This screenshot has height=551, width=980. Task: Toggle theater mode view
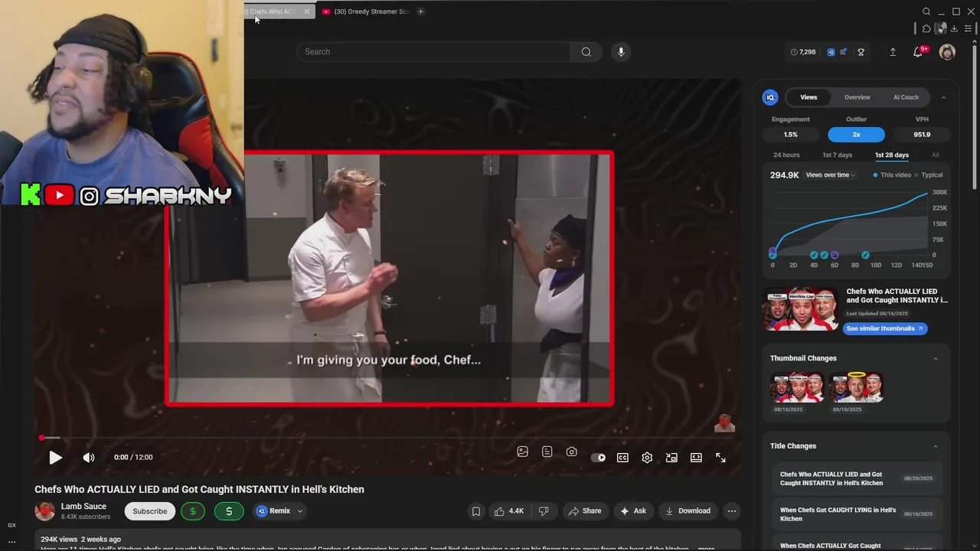pyautogui.click(x=696, y=458)
